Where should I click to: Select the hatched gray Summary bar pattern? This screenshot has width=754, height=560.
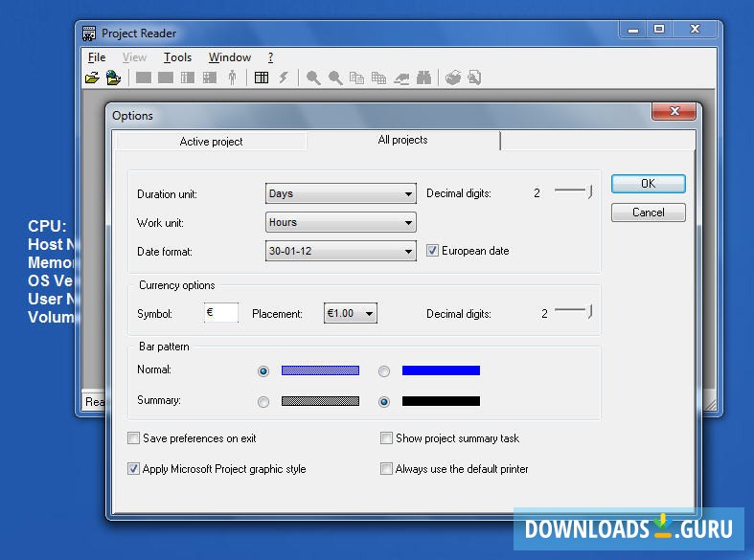(263, 402)
